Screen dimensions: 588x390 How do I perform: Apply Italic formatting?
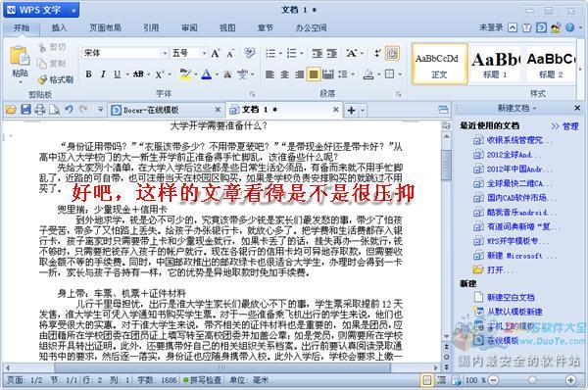click(103, 74)
